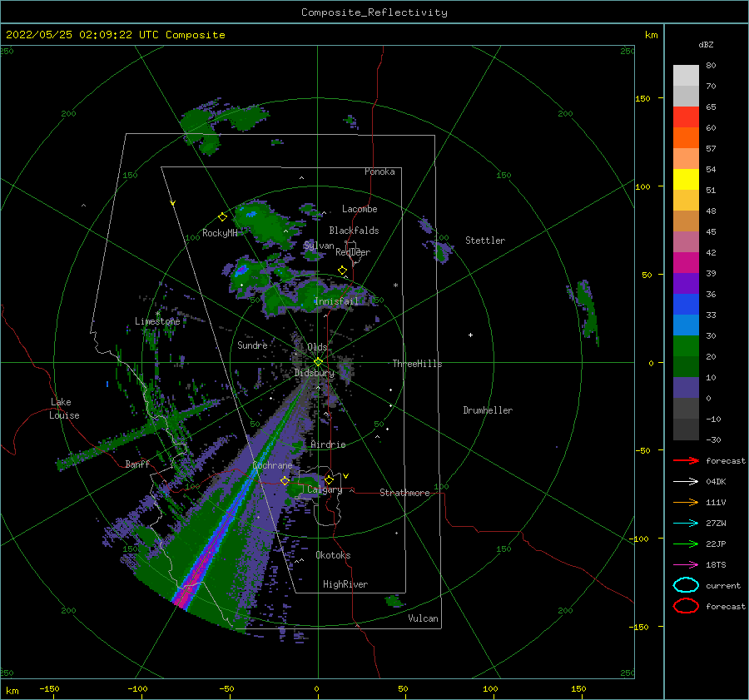Click the Airdrie city label
This screenshot has width=749, height=700.
[328, 444]
